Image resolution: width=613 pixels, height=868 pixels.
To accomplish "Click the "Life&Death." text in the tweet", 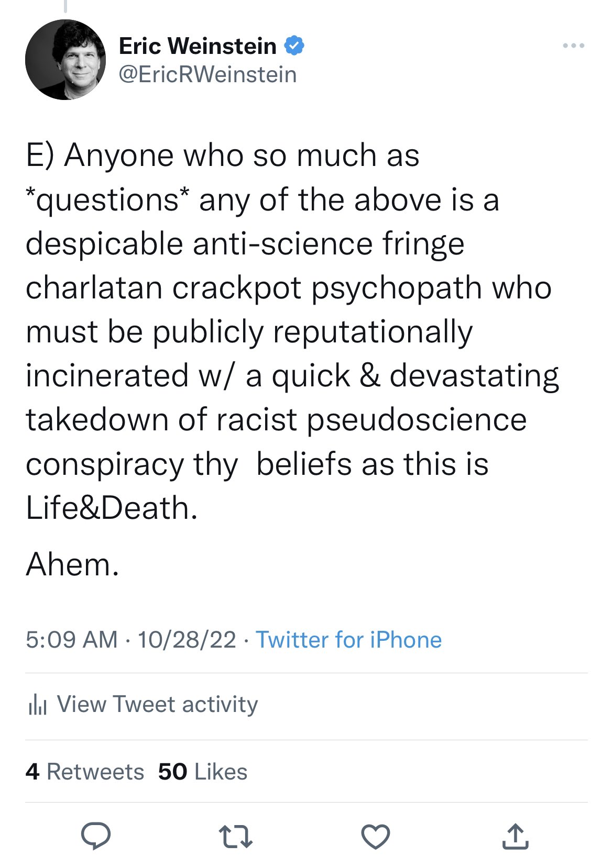I will coord(112,508).
